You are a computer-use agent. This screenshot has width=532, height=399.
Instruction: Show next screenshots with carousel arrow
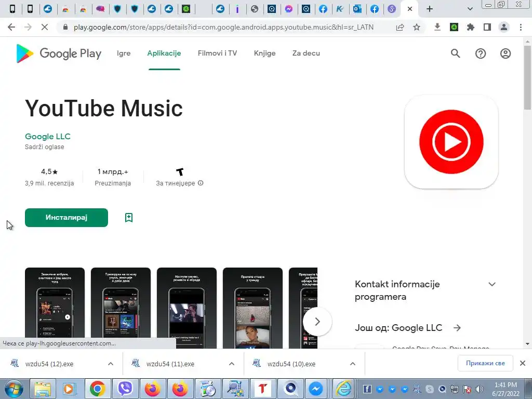point(317,322)
